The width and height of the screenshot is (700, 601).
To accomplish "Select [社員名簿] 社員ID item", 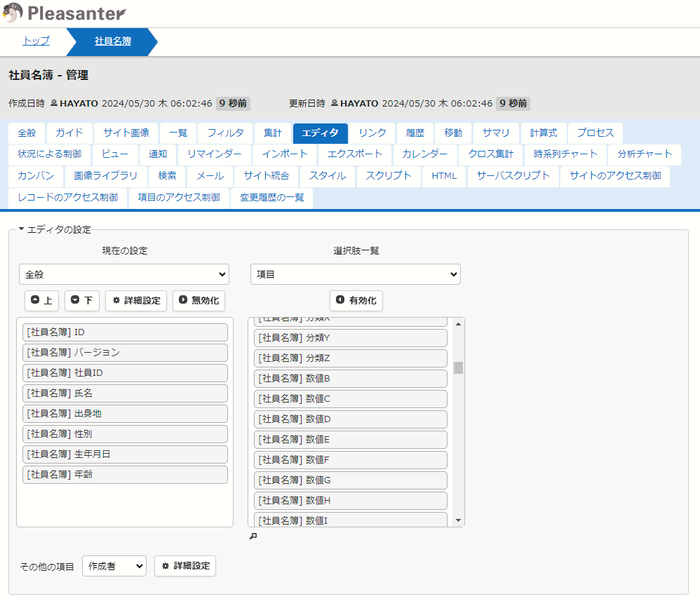I will [125, 373].
